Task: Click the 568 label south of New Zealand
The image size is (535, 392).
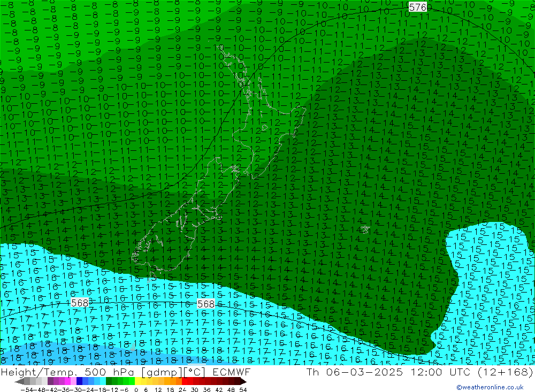Action: (x=205, y=304)
